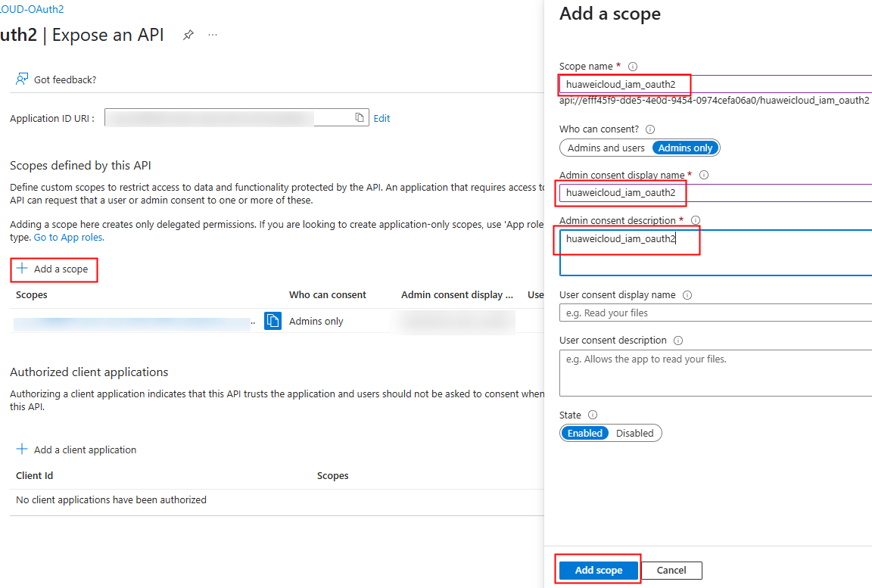This screenshot has width=872, height=588.
Task: Click the Admins only cell in scopes table
Action: coord(316,321)
